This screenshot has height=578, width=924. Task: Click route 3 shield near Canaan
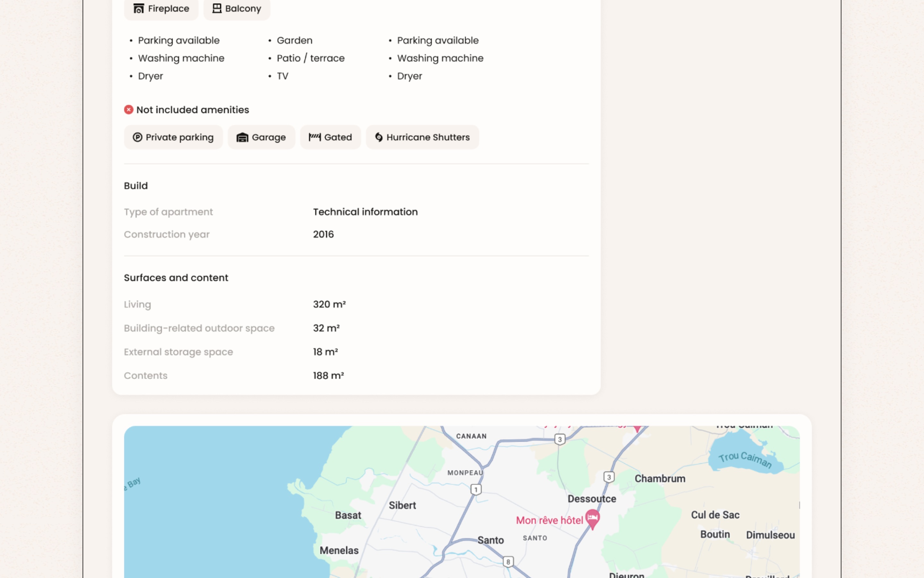pyautogui.click(x=560, y=439)
